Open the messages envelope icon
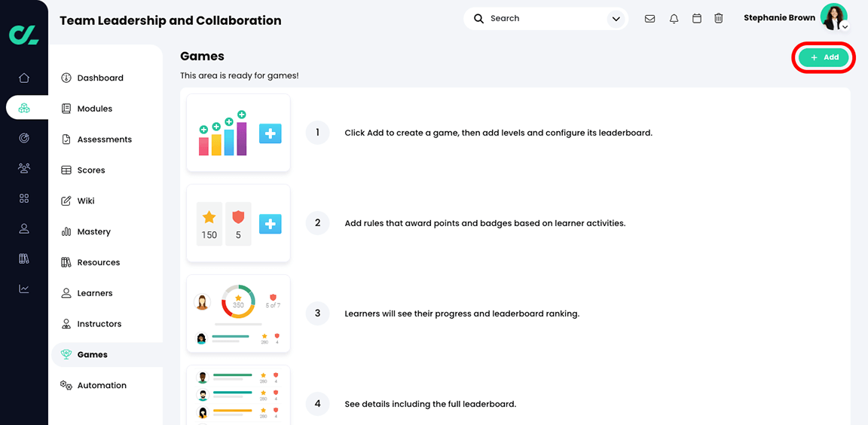The height and width of the screenshot is (425, 868). (x=649, y=19)
